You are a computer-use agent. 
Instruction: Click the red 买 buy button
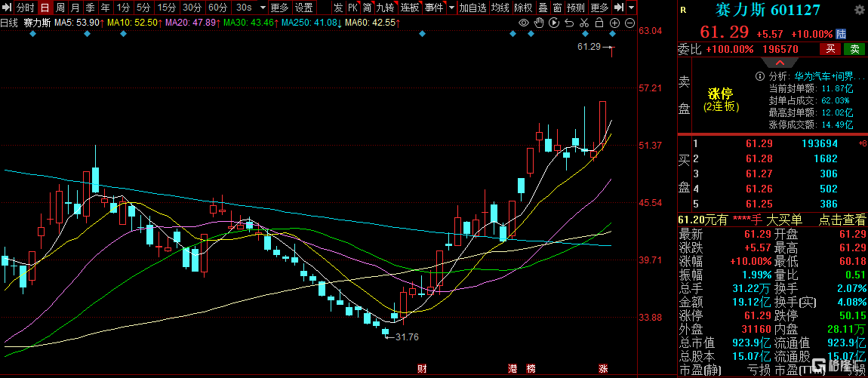pyautogui.click(x=830, y=49)
